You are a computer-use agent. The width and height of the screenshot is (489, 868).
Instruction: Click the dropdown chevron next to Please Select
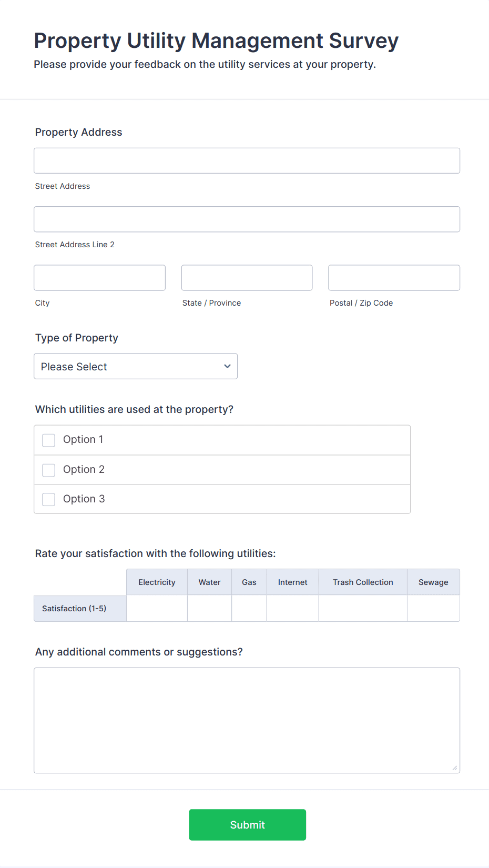click(227, 366)
